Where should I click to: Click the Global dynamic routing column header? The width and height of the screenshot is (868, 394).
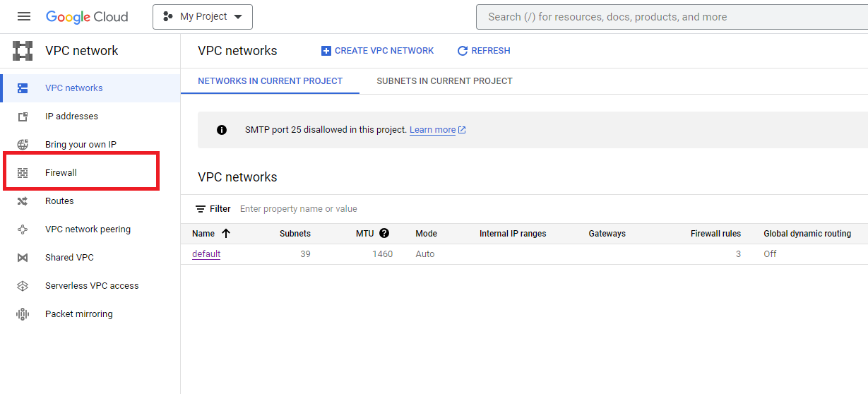click(807, 234)
